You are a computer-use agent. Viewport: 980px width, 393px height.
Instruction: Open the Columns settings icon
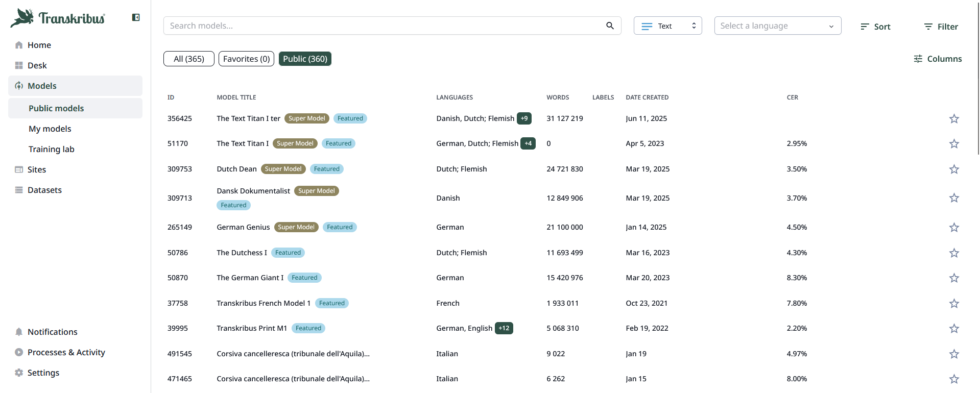918,59
